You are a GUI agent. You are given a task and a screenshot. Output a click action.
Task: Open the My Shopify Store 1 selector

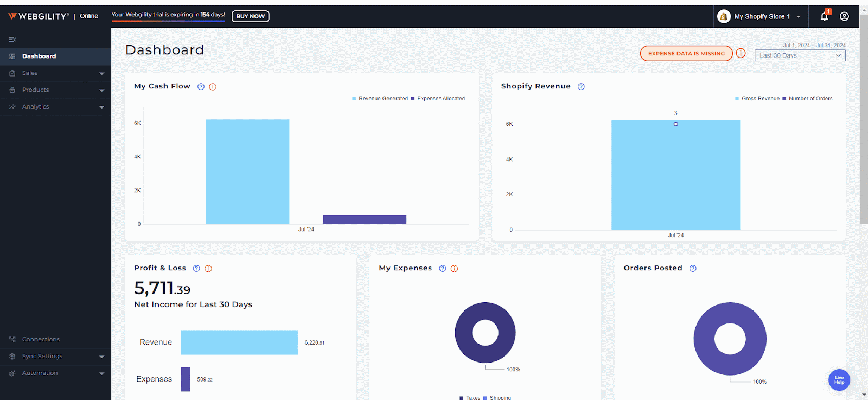759,17
